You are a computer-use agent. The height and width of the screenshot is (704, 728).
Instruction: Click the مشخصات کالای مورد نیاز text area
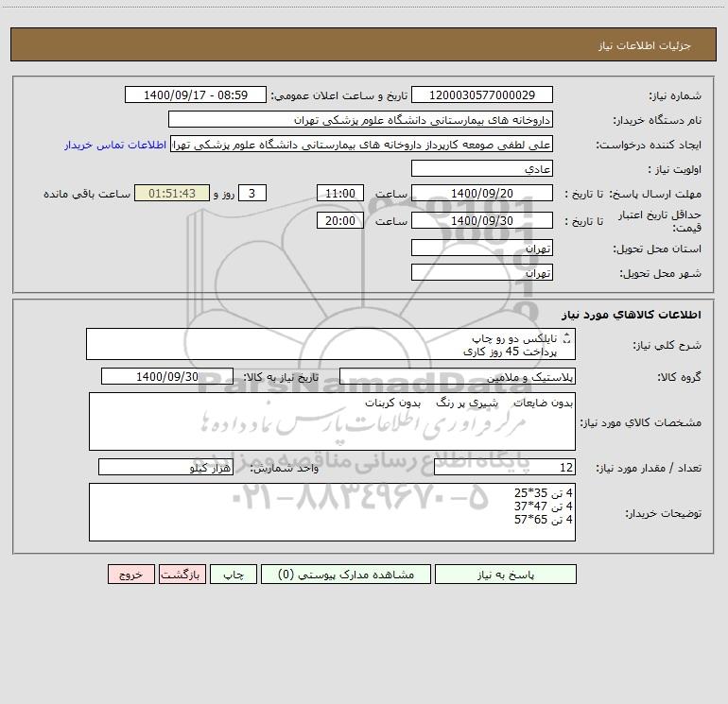coord(332,421)
